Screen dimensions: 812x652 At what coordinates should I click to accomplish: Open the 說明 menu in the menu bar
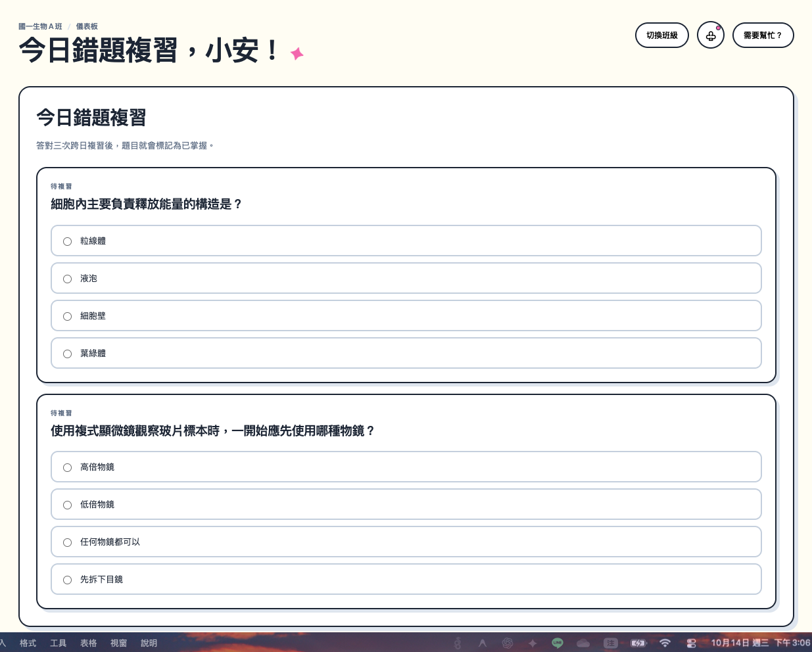[149, 643]
